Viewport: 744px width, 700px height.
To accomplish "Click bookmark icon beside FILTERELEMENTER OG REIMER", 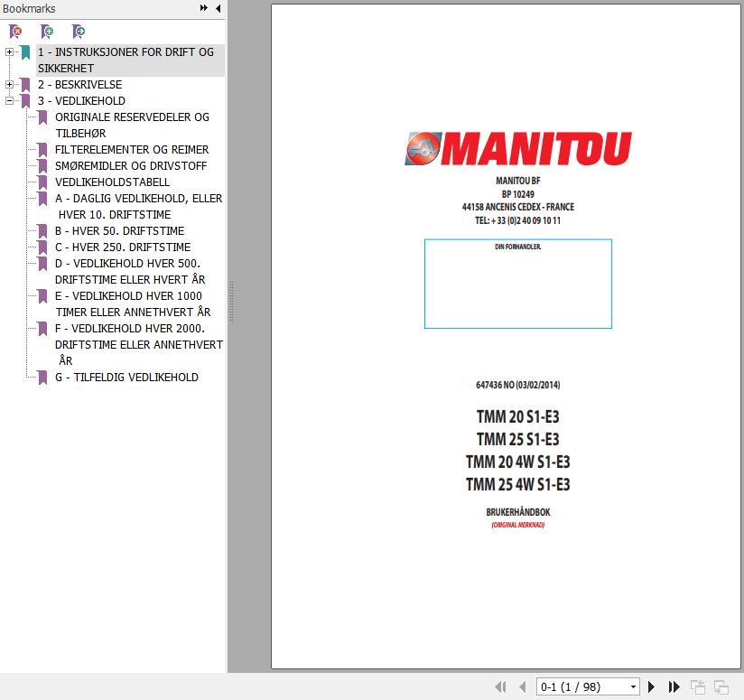I will (42, 150).
